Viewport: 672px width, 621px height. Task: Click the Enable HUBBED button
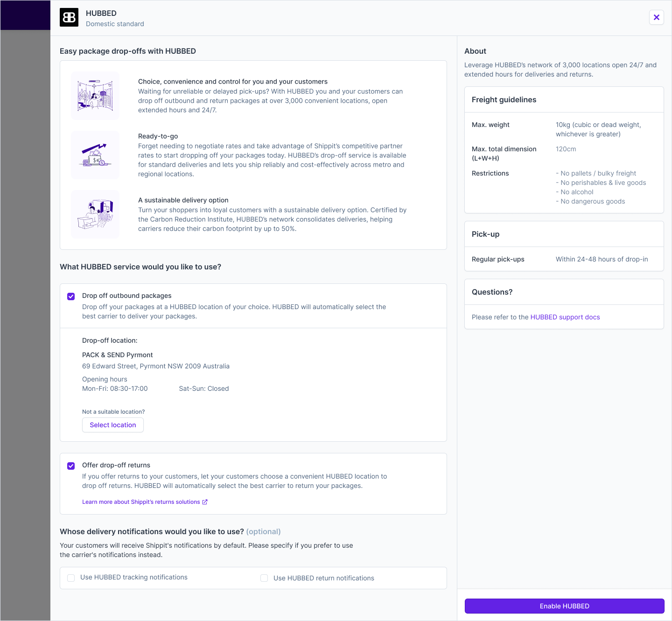coord(564,606)
